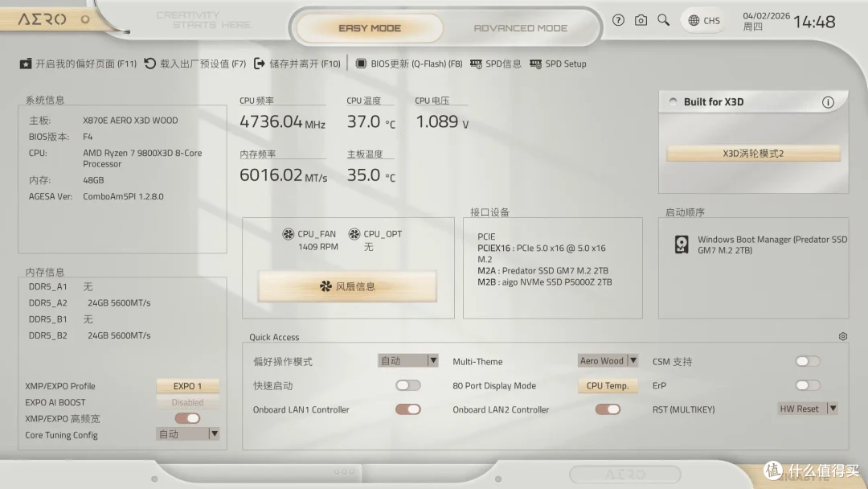Click the PCIEX16 PCIe 5.0 x16 entry
Image resolution: width=868 pixels, height=489 pixels.
click(542, 248)
